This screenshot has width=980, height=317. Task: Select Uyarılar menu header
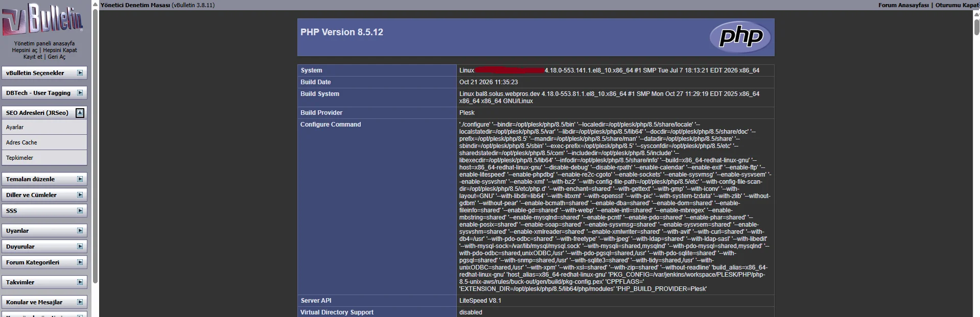coord(44,231)
